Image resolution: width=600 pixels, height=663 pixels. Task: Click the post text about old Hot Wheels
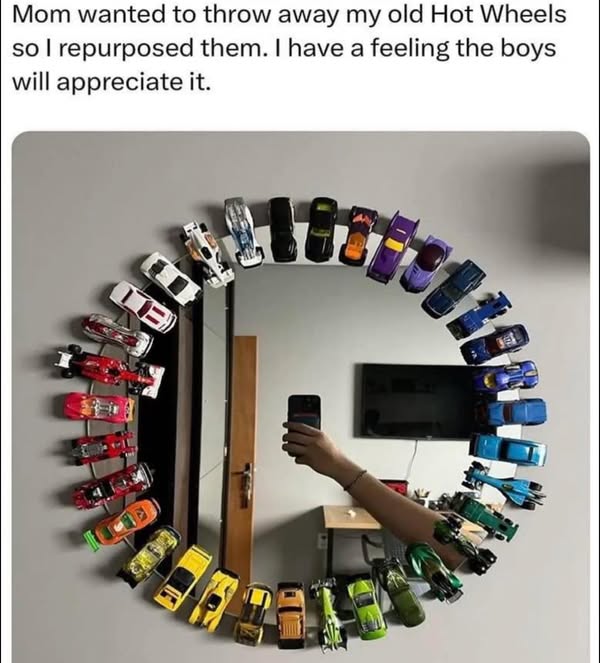pyautogui.click(x=289, y=48)
